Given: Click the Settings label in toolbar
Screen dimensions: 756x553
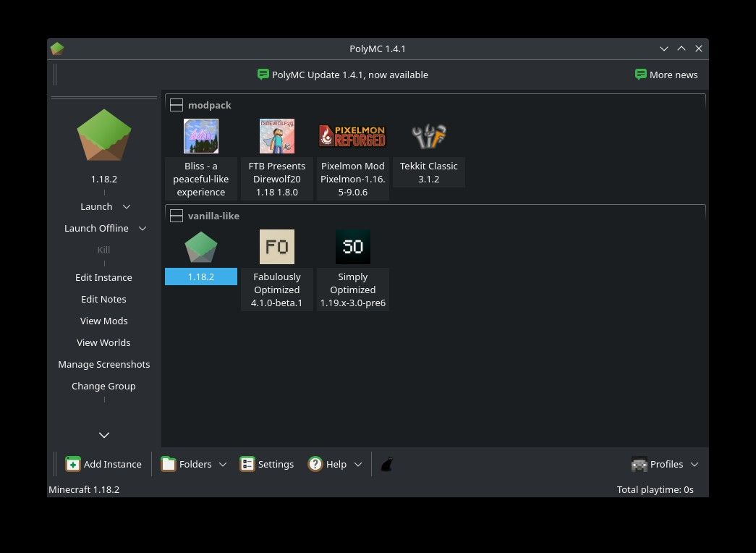Looking at the screenshot, I should pos(276,464).
